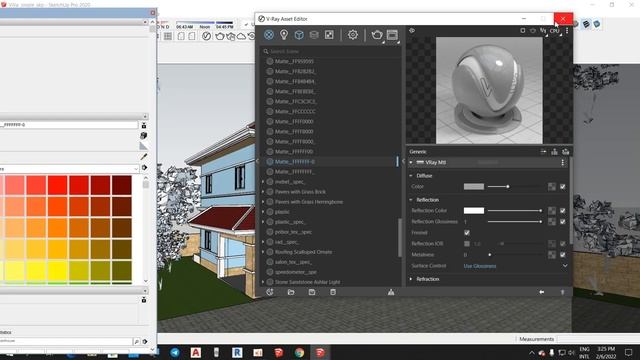Click the material name field in Materials tray
The height and width of the screenshot is (360, 640).
(69, 124)
